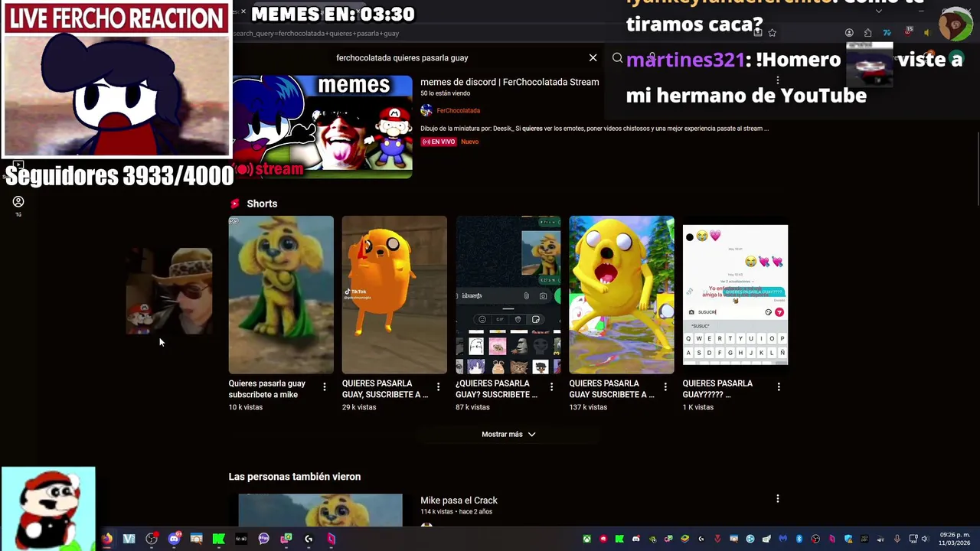Click the '10 k vistas' view count
Viewport: 980px width, 551px height.
coord(245,407)
